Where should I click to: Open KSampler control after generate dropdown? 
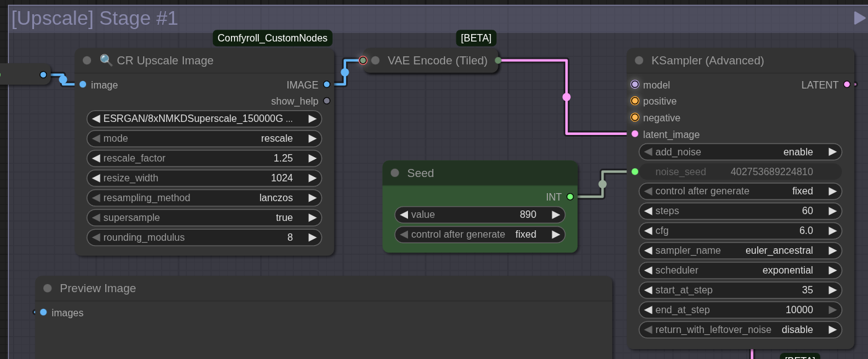[740, 191]
